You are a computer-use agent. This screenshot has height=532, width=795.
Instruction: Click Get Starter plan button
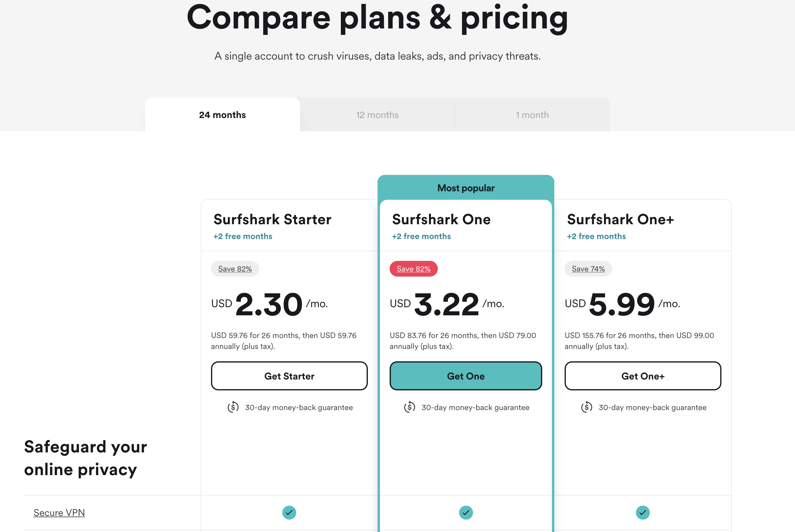(x=289, y=376)
